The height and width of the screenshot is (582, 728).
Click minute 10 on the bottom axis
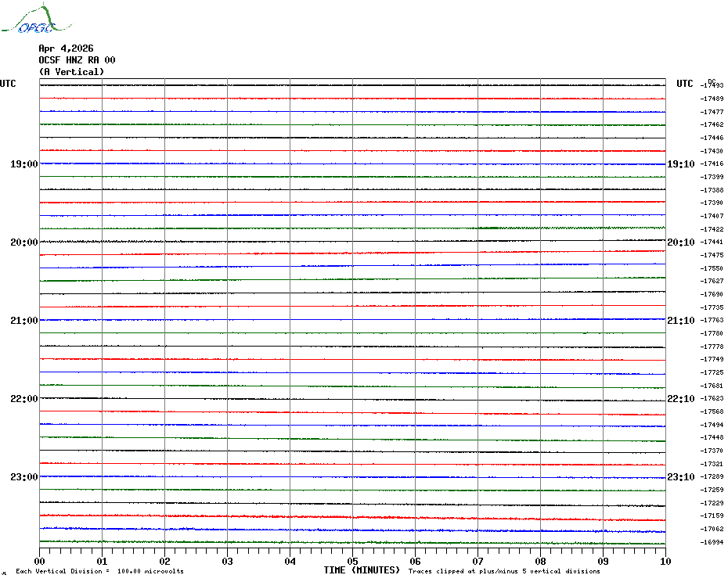(x=665, y=561)
